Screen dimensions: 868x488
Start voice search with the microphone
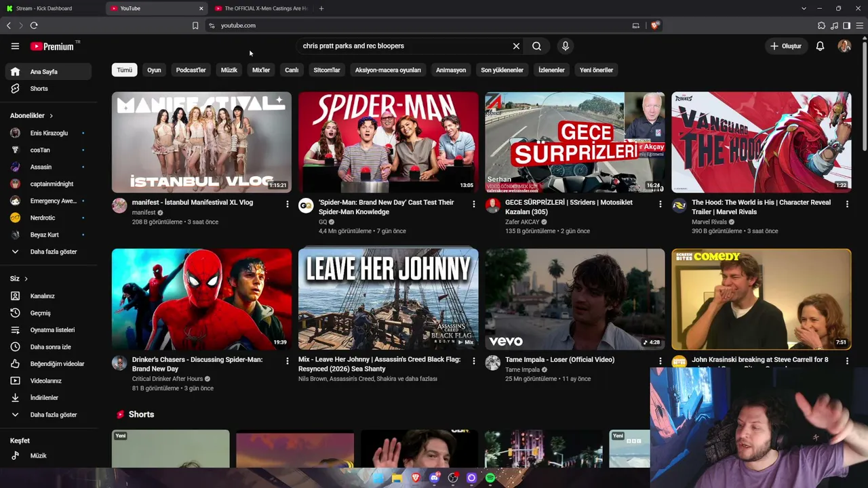(x=565, y=46)
